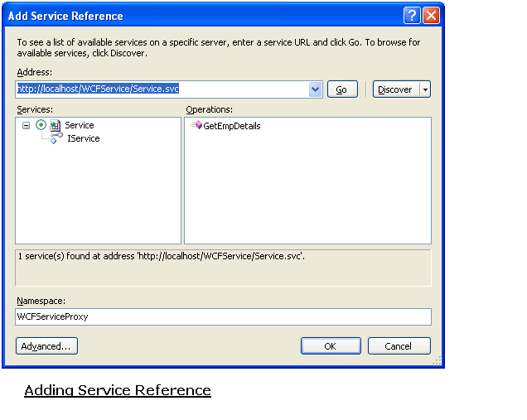Click the Help question mark button
527x420 pixels.
coord(412,16)
